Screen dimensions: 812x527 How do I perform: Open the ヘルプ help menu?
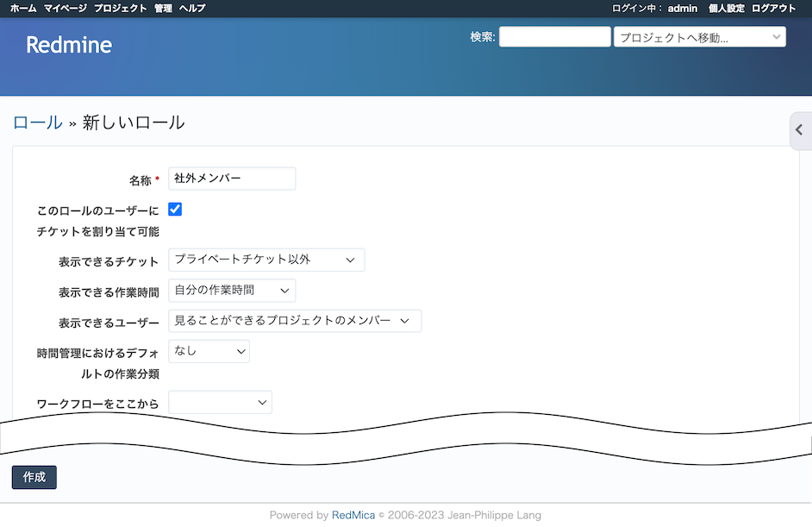tap(192, 8)
